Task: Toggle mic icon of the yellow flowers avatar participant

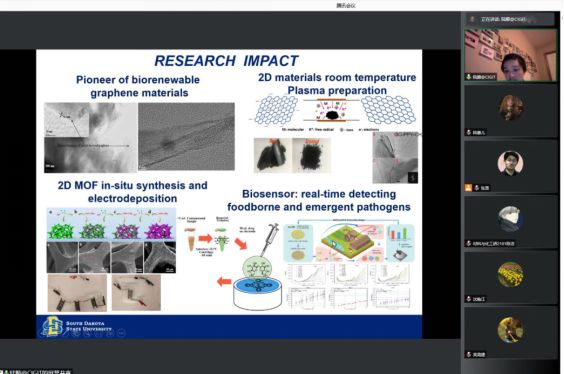Action: pyautogui.click(x=469, y=299)
